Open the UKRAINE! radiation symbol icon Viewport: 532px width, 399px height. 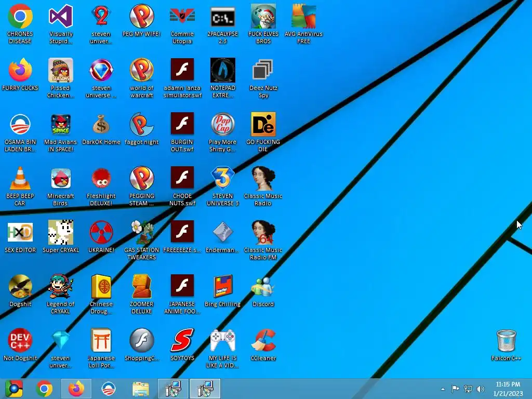101,232
